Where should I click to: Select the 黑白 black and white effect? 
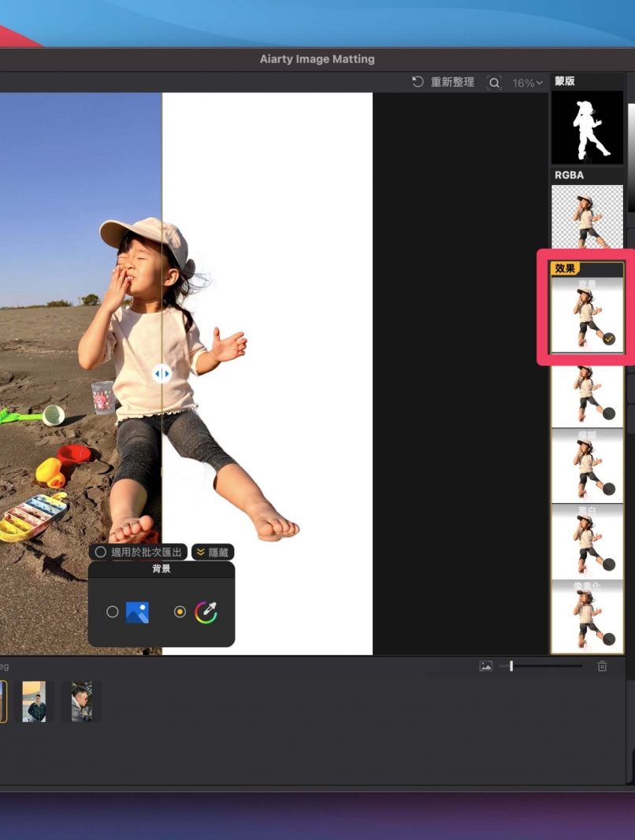tap(587, 542)
